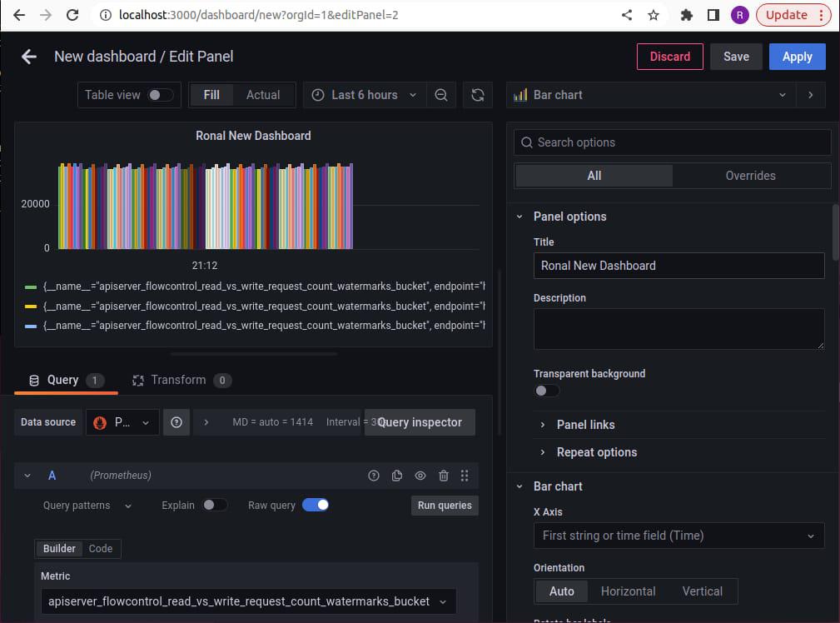Hide query A with the eye icon

[420, 476]
